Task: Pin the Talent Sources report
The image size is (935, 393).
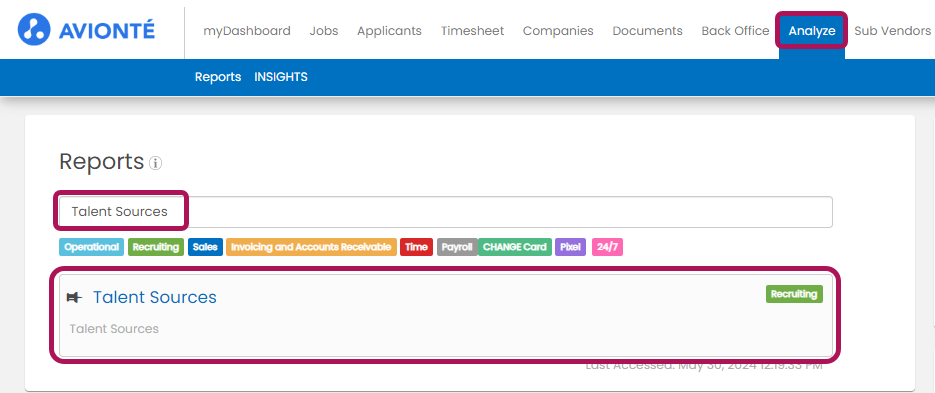Action: (75, 298)
